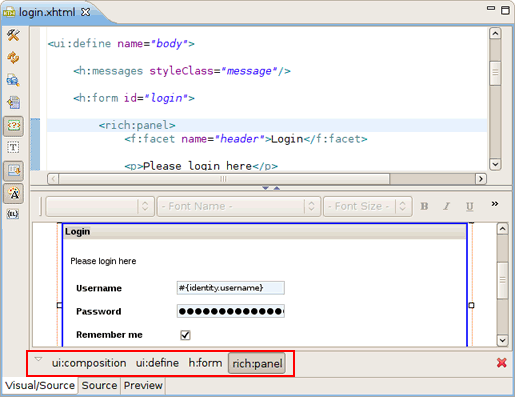Viewport: 515px width, 397px height.
Task: Click the Refresh icon in left toolbar
Action: [13, 57]
